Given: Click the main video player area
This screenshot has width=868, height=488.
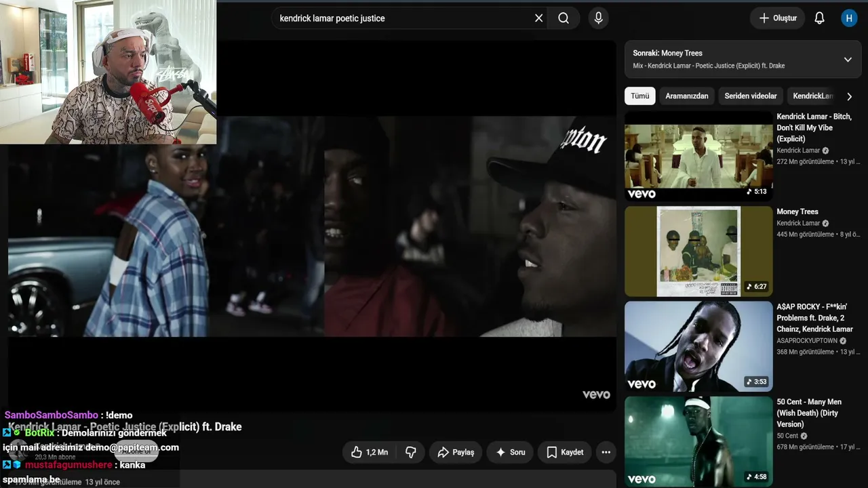Looking at the screenshot, I should (312, 226).
